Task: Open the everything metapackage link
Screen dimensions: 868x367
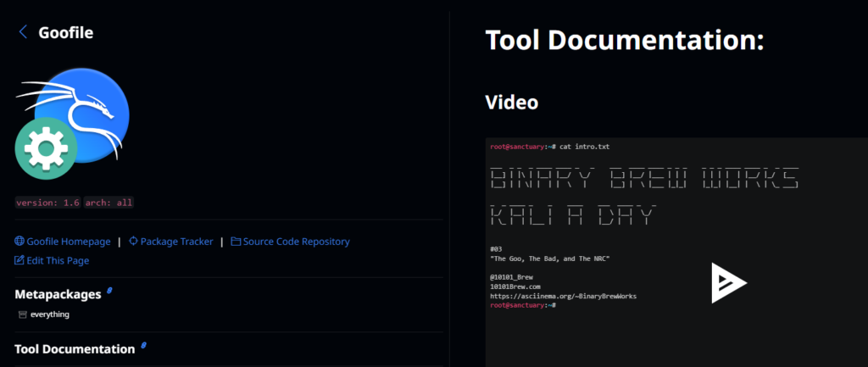Action: tap(50, 314)
